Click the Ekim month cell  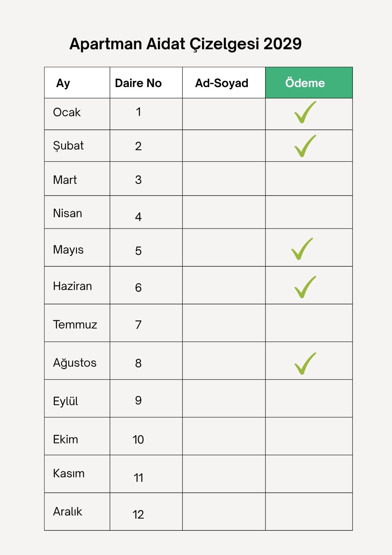pyautogui.click(x=77, y=436)
